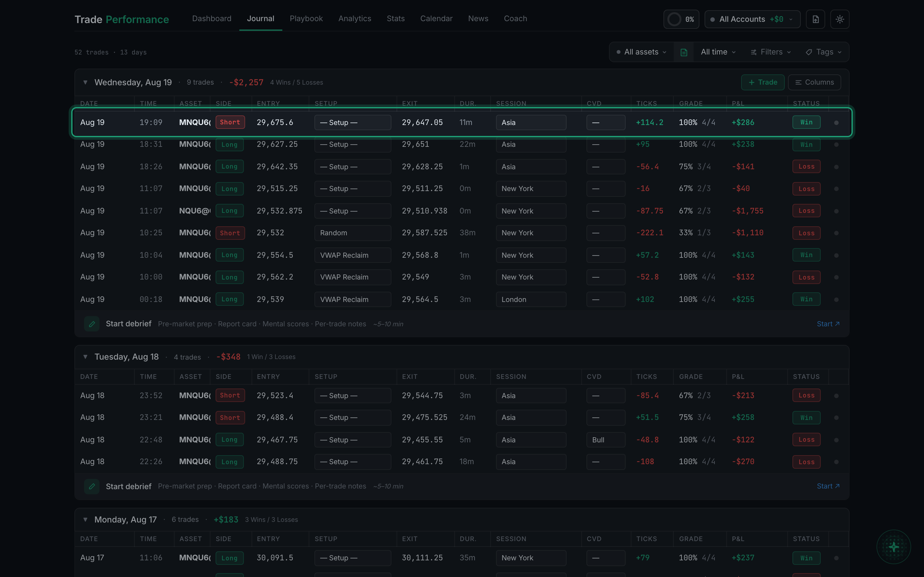The height and width of the screenshot is (577, 924).
Task: Click the pencil icon for Aug 19 debrief
Action: point(92,324)
